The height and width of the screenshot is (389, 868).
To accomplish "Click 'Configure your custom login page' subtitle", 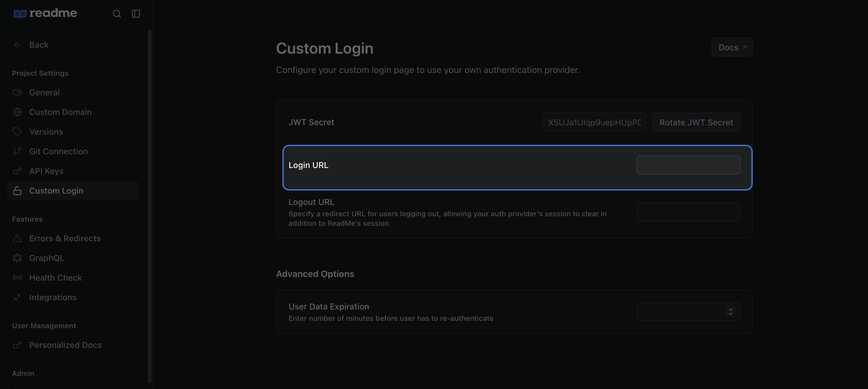I will coord(428,70).
